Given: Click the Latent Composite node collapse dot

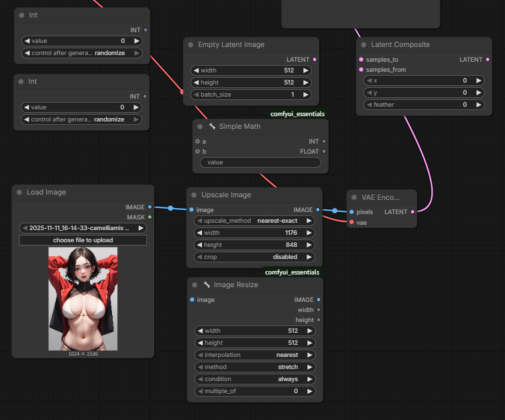Looking at the screenshot, I should click(364, 45).
